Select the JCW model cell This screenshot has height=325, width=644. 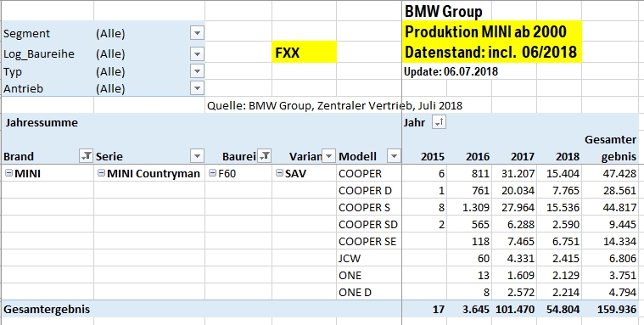[x=369, y=258]
